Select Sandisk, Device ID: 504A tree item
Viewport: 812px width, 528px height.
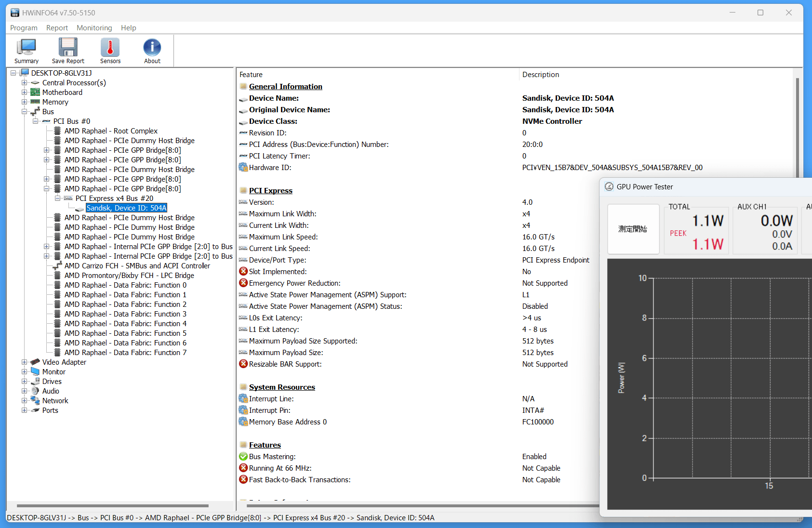[126, 208]
